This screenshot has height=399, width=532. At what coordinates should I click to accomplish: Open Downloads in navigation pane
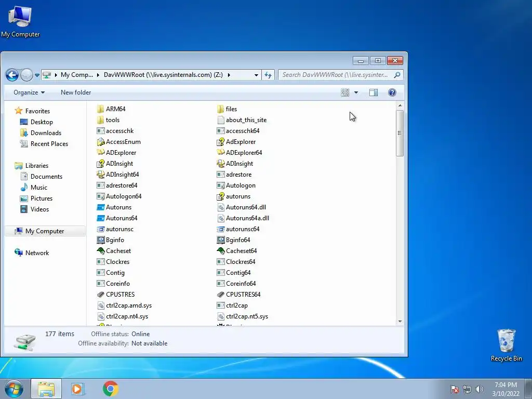point(46,133)
